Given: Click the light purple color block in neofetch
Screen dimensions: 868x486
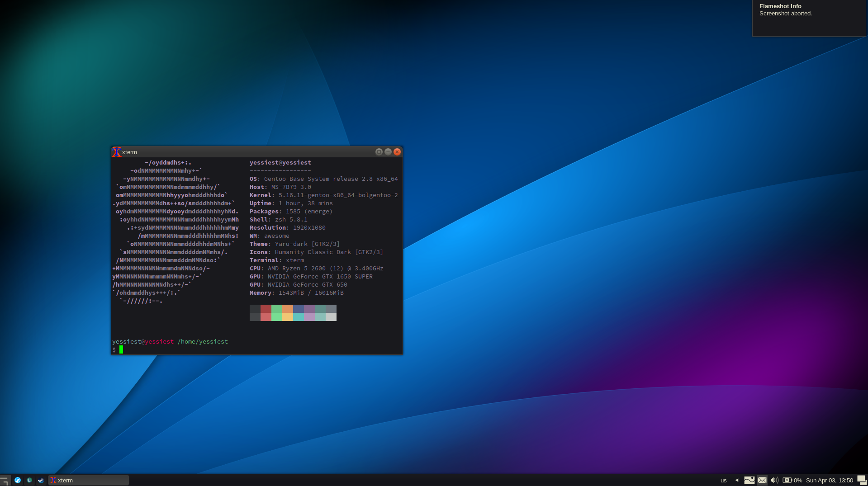Looking at the screenshot, I should 309,317.
